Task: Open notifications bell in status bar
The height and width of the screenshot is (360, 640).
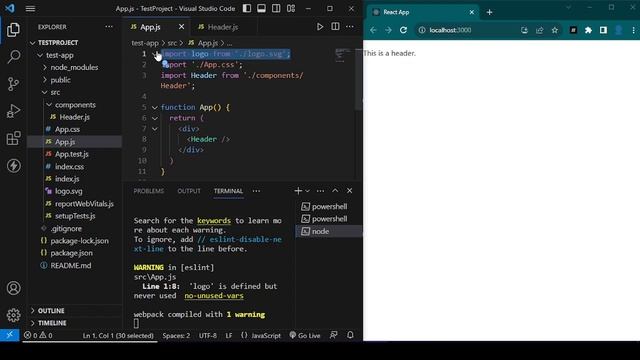Action: [350, 335]
